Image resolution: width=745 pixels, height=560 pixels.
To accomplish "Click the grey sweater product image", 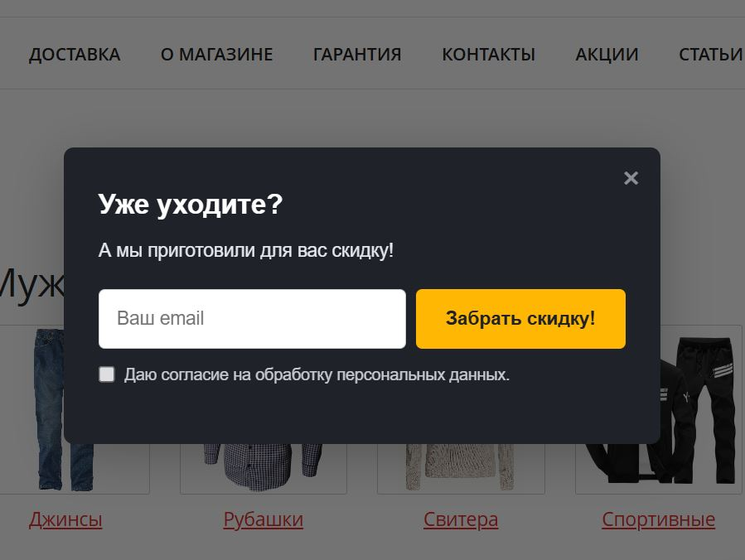I will pyautogui.click(x=460, y=467).
